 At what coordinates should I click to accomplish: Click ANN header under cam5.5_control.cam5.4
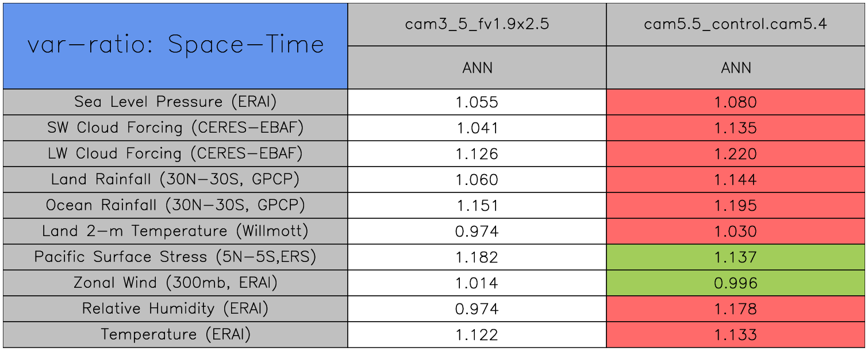point(735,68)
